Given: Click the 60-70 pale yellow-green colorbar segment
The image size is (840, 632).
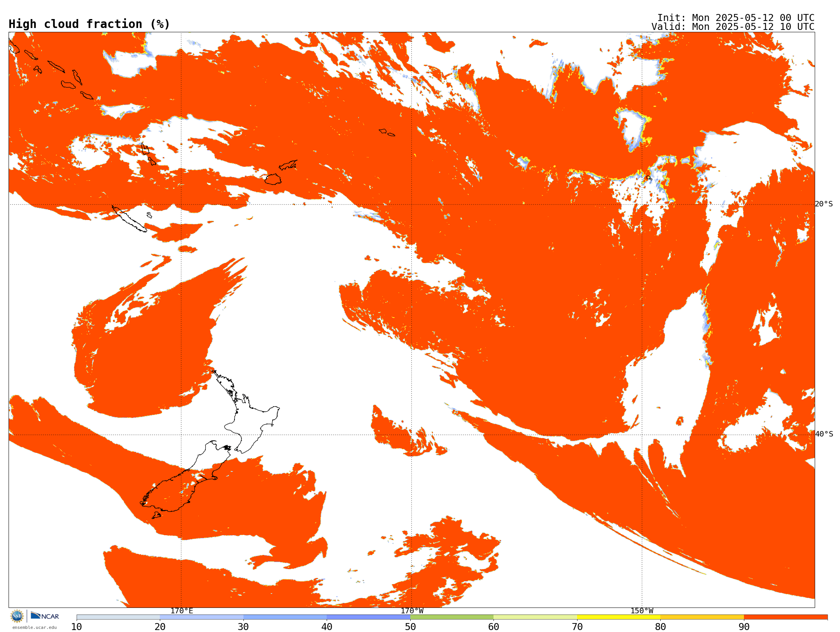Looking at the screenshot, I should (x=535, y=617).
